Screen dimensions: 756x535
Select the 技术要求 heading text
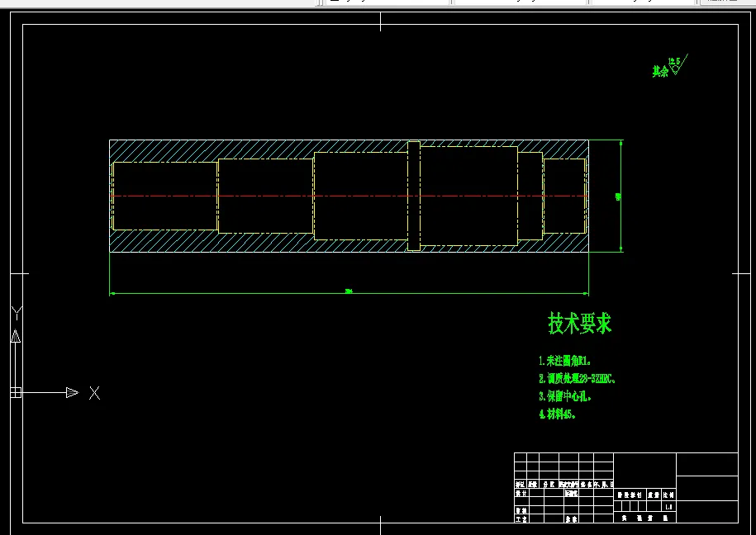coord(580,323)
